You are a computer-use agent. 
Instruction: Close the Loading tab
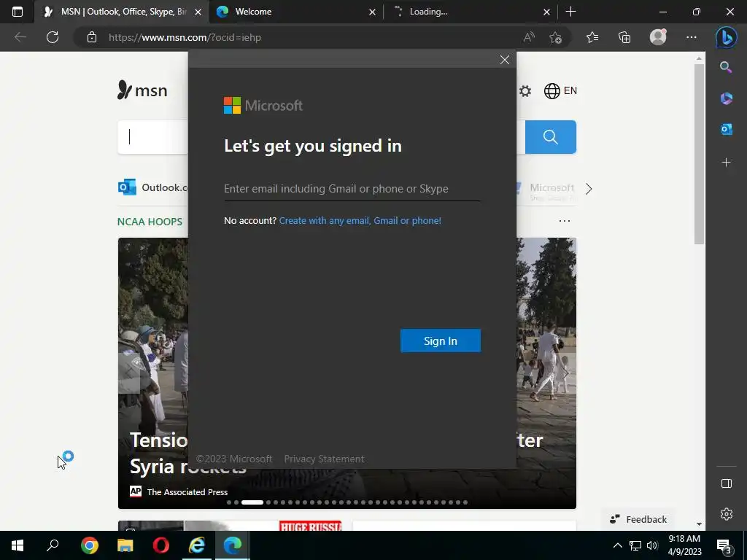(546, 12)
